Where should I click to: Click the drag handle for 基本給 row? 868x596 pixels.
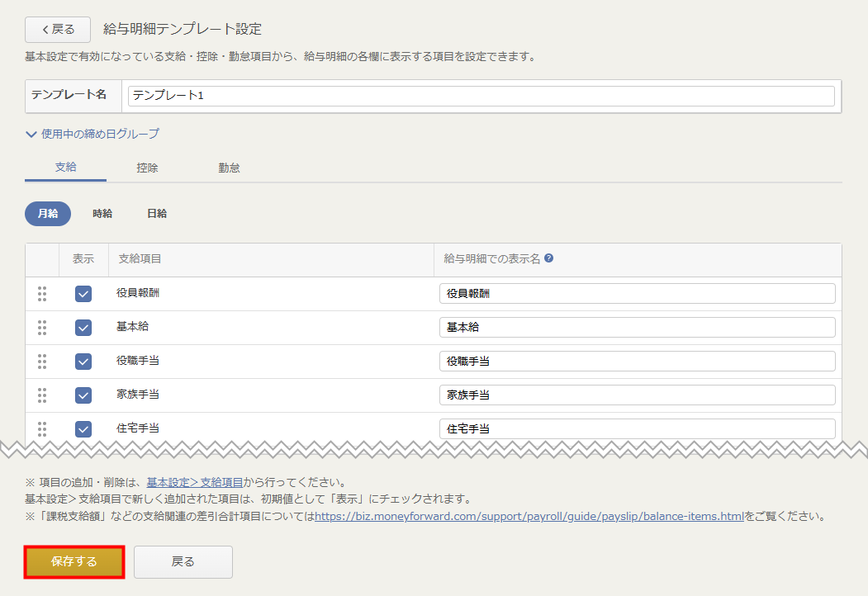[x=42, y=328]
